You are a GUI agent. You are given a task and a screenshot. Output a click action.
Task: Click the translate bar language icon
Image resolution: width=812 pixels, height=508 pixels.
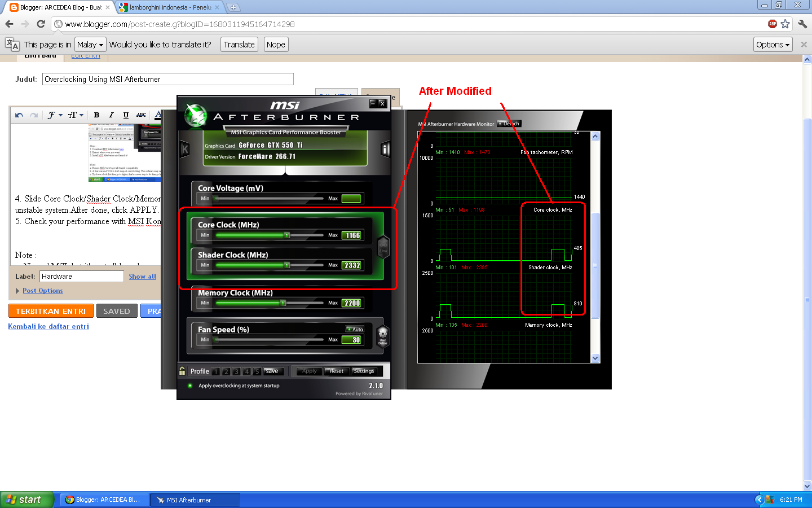click(12, 44)
